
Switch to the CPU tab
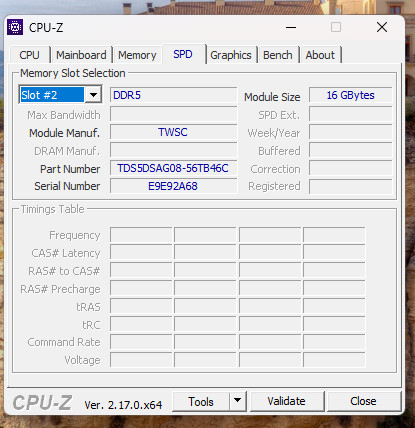tap(29, 55)
